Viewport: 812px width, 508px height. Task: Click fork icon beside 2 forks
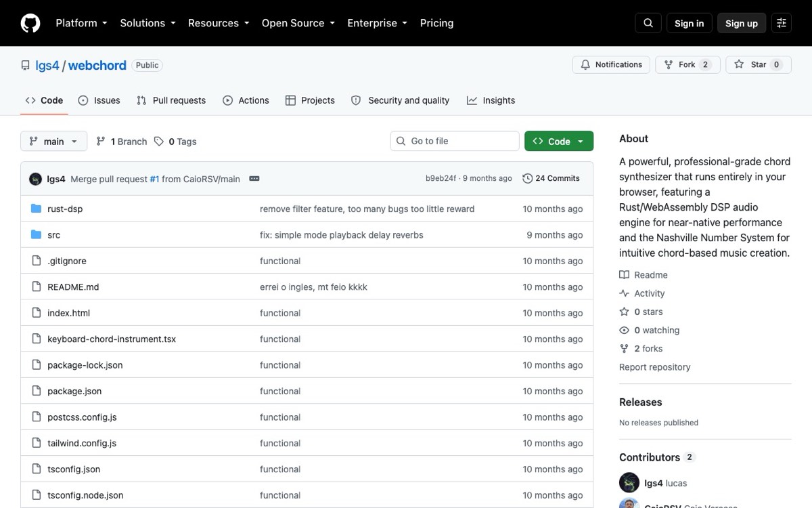[624, 349]
